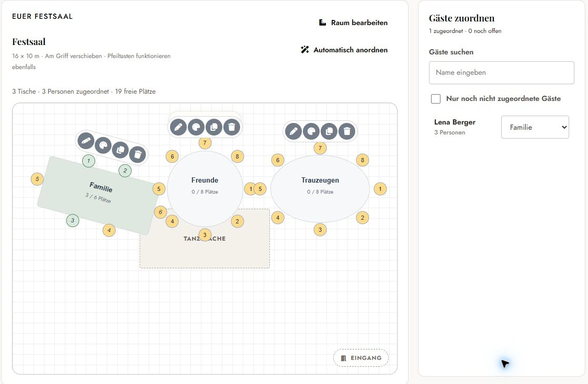This screenshot has width=588, height=384.
Task: Click seat 6 of Trauzeugen table
Action: [x=277, y=160]
